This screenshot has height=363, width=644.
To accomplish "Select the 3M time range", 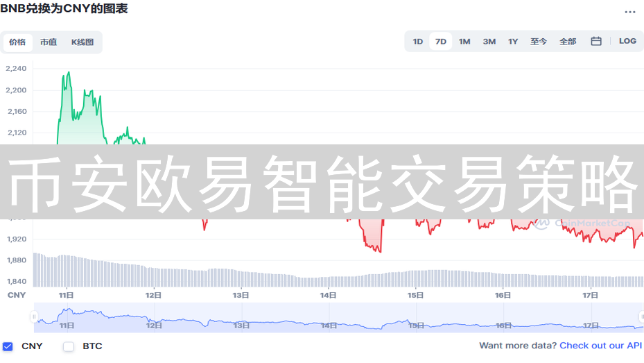I will click(x=489, y=42).
